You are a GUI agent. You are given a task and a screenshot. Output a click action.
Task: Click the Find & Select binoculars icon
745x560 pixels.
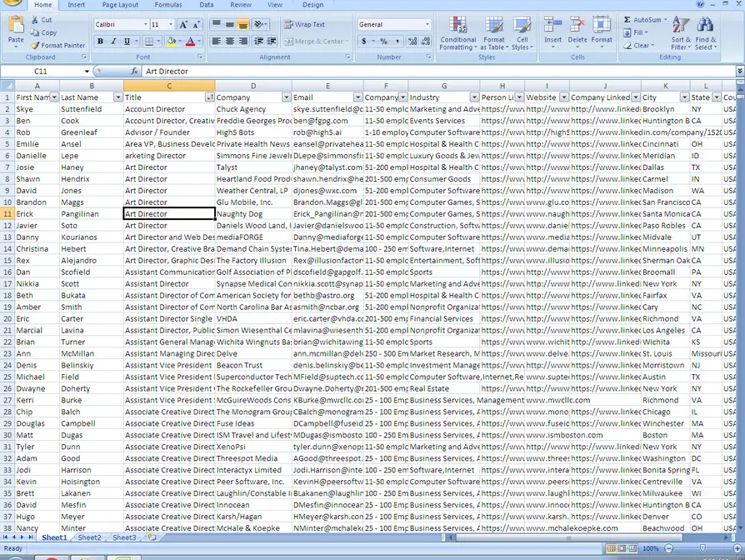(706, 33)
